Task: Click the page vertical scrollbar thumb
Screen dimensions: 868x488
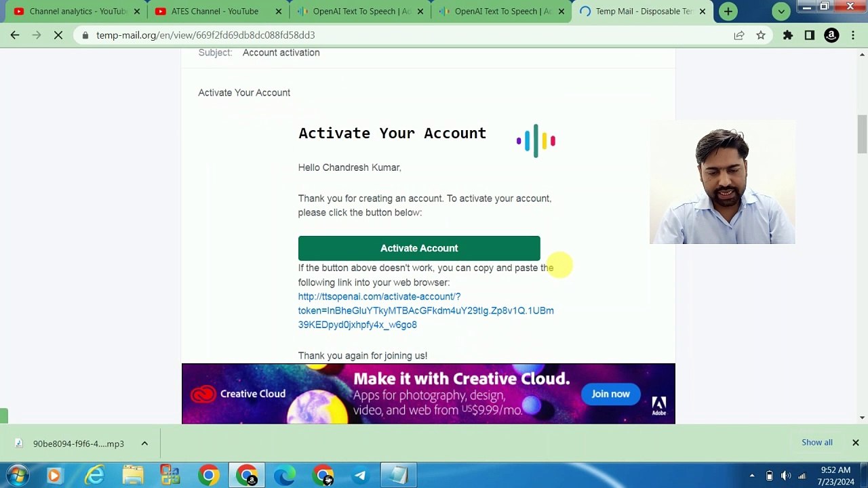Action: (x=862, y=134)
